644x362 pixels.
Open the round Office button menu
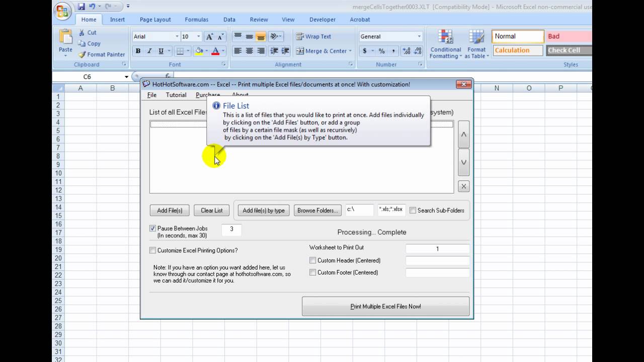point(62,11)
